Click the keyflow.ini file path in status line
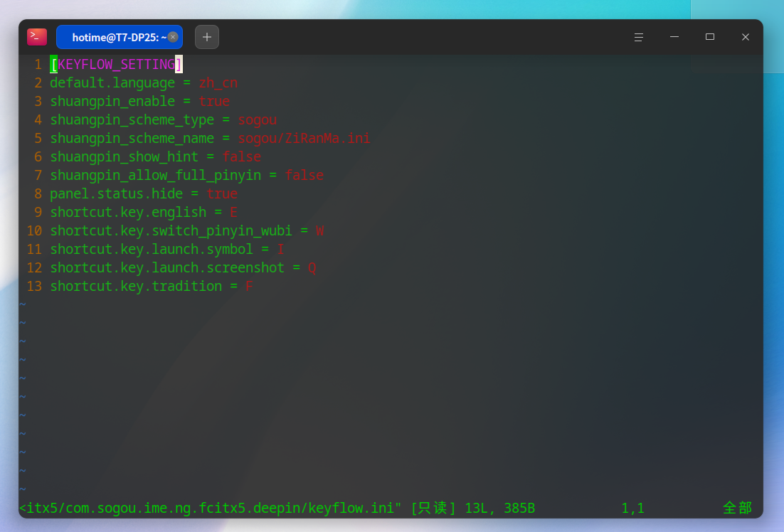Image resolution: width=784 pixels, height=532 pixels. coord(210,508)
